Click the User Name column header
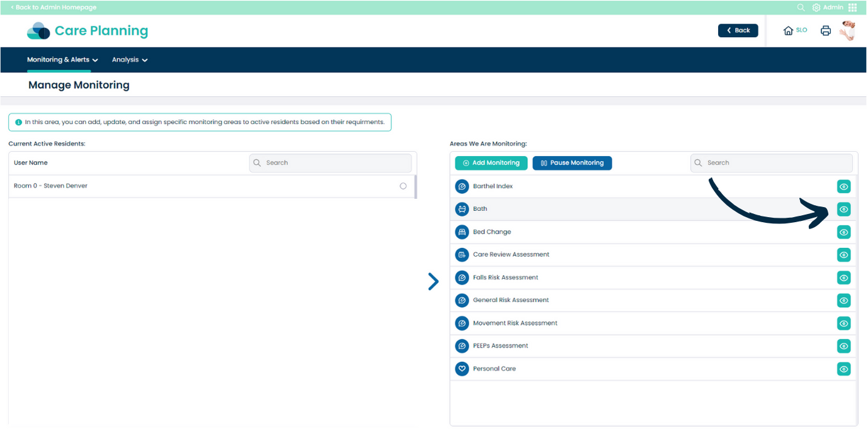Viewport: 868px width, 433px height. click(31, 162)
